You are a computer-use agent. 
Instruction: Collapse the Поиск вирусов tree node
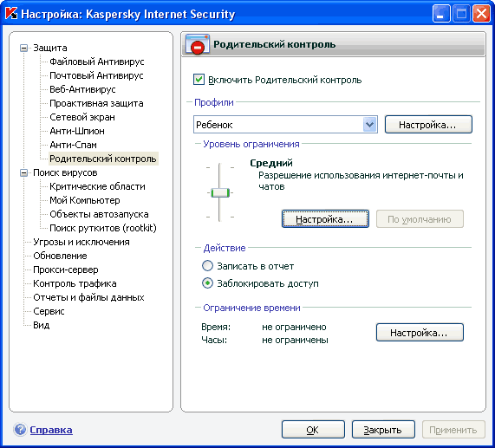[23, 173]
